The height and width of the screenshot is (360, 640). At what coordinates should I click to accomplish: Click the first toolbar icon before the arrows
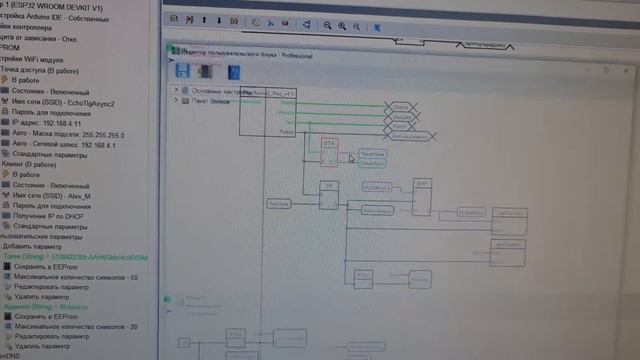point(174,19)
